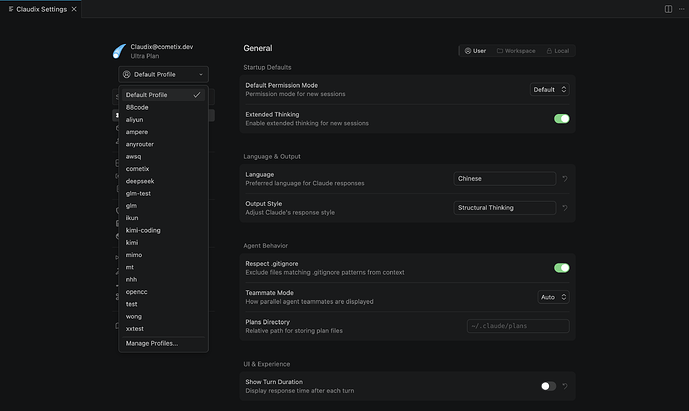Choose the mt profile
Viewport: 689px width, 411px height.
163,267
